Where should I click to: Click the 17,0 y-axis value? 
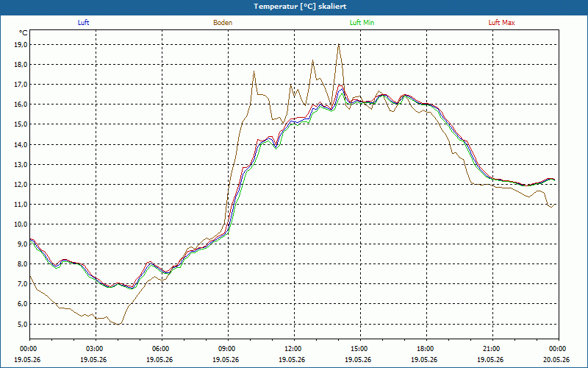click(x=21, y=85)
